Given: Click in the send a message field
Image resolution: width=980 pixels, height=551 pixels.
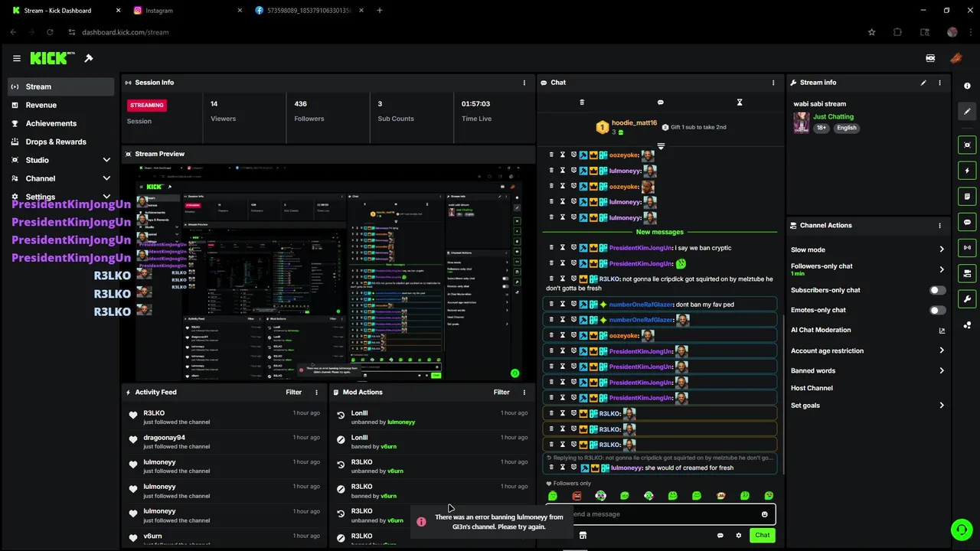Looking at the screenshot, I should 660,514.
